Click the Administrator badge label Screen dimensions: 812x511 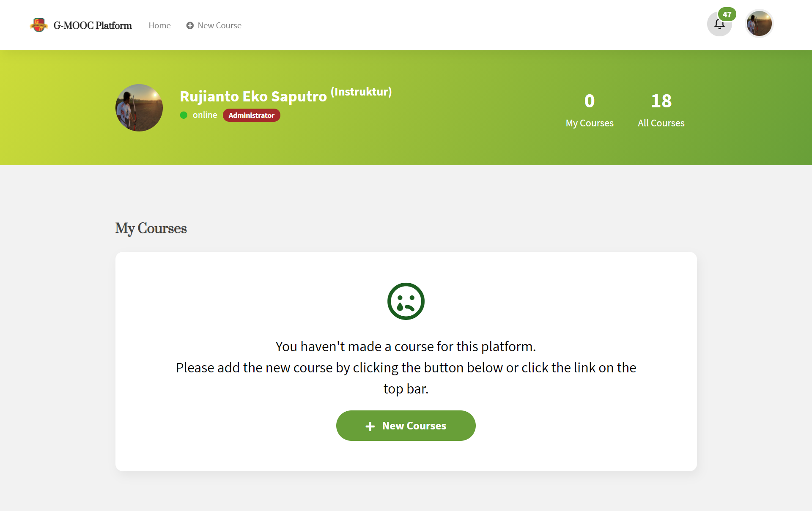[x=252, y=115]
